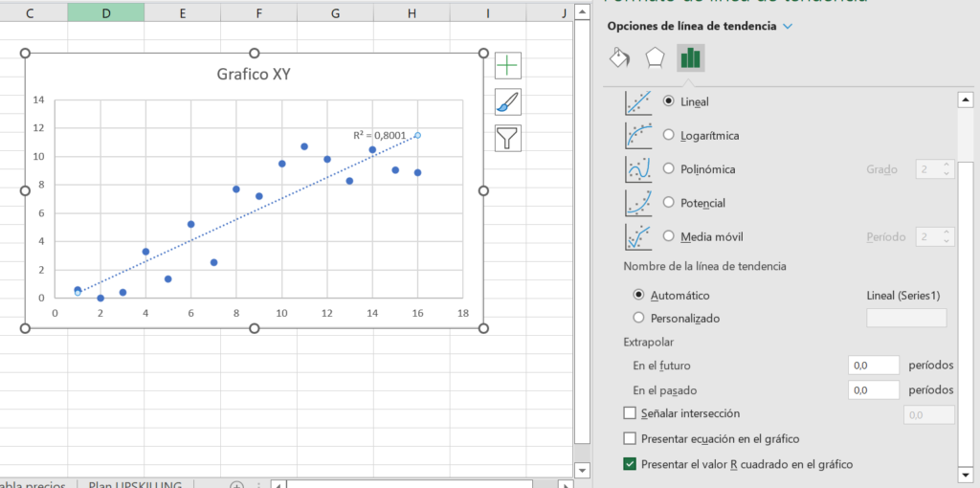
Task: Select column F header
Action: (x=258, y=12)
